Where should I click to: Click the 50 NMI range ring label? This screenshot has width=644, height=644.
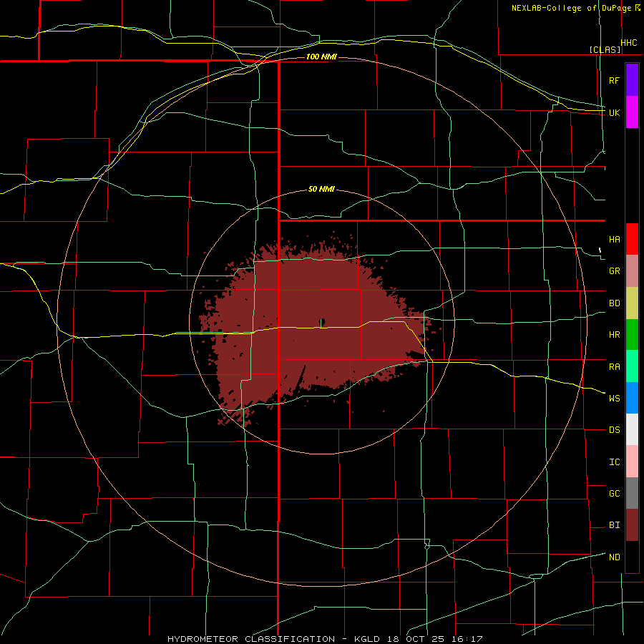pyautogui.click(x=321, y=190)
